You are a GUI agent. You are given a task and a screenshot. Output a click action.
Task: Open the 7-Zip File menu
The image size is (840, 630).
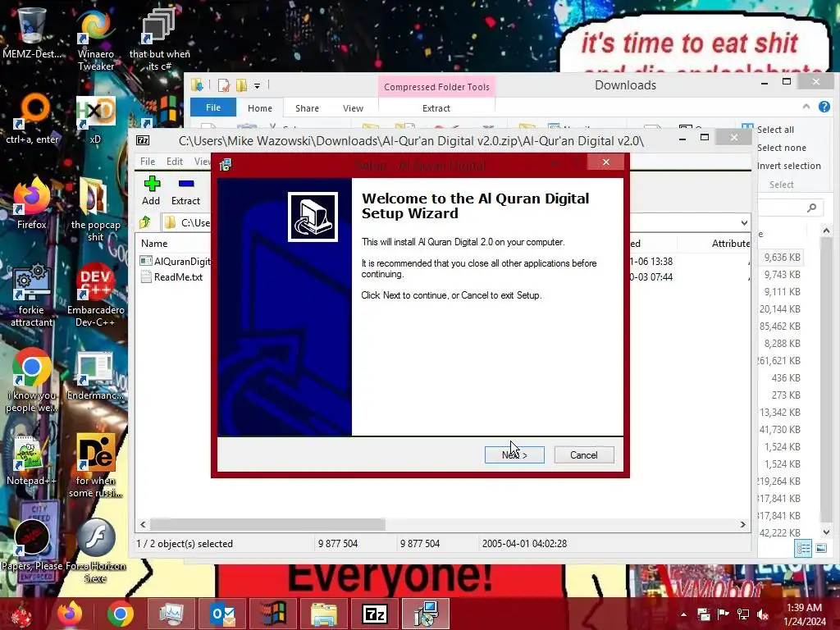click(148, 162)
